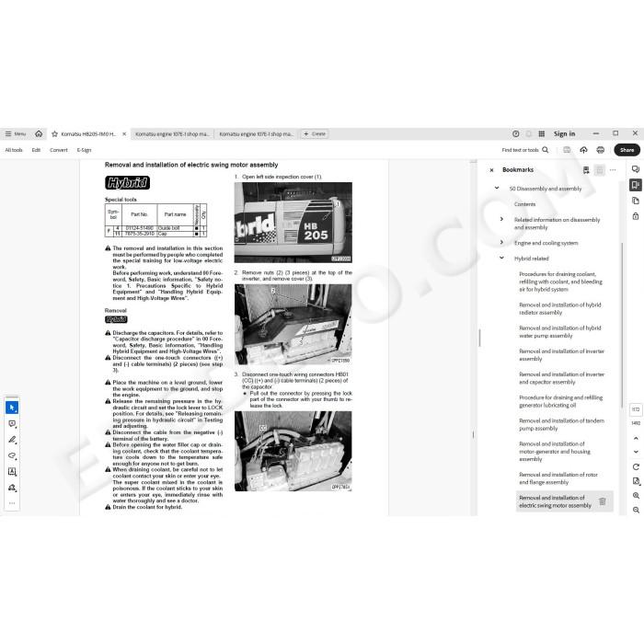Open electric swing motor assembly bookmark
Image resolution: width=644 pixels, height=644 pixels.
[555, 501]
